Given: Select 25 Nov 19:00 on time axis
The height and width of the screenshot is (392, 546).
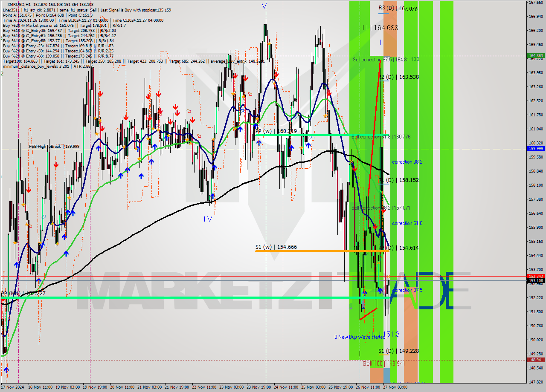Looking at the screenshot, I should pyautogui.click(x=340, y=387).
